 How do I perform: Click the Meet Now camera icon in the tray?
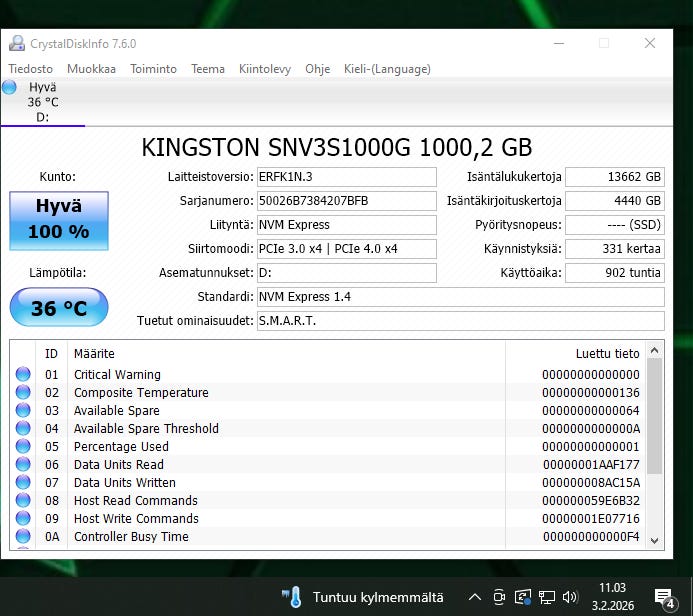point(499,597)
